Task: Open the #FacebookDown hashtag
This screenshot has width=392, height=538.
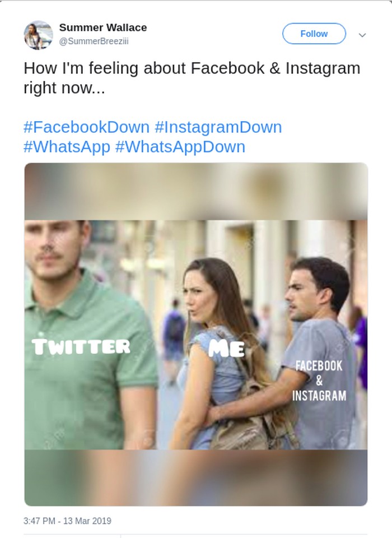Action: pyautogui.click(x=86, y=127)
